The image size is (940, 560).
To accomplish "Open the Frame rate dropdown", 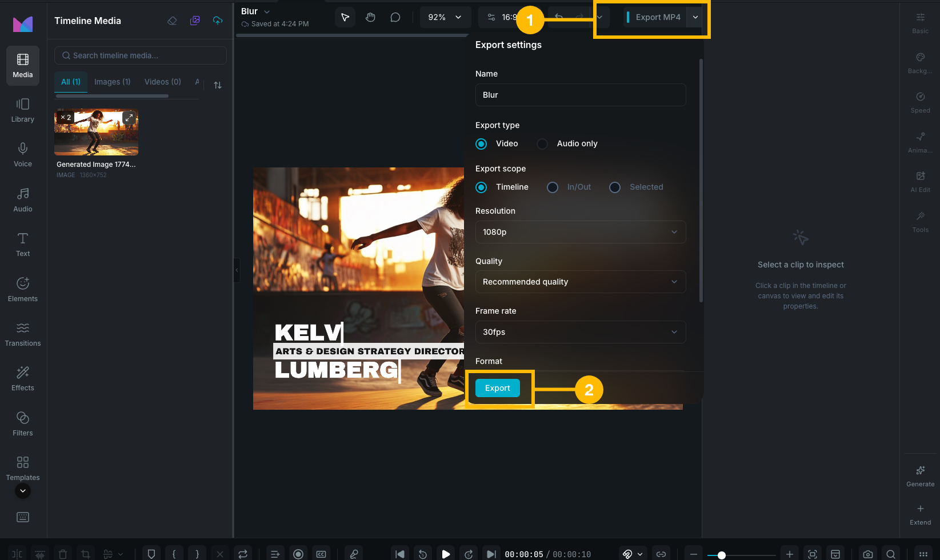I will (579, 332).
